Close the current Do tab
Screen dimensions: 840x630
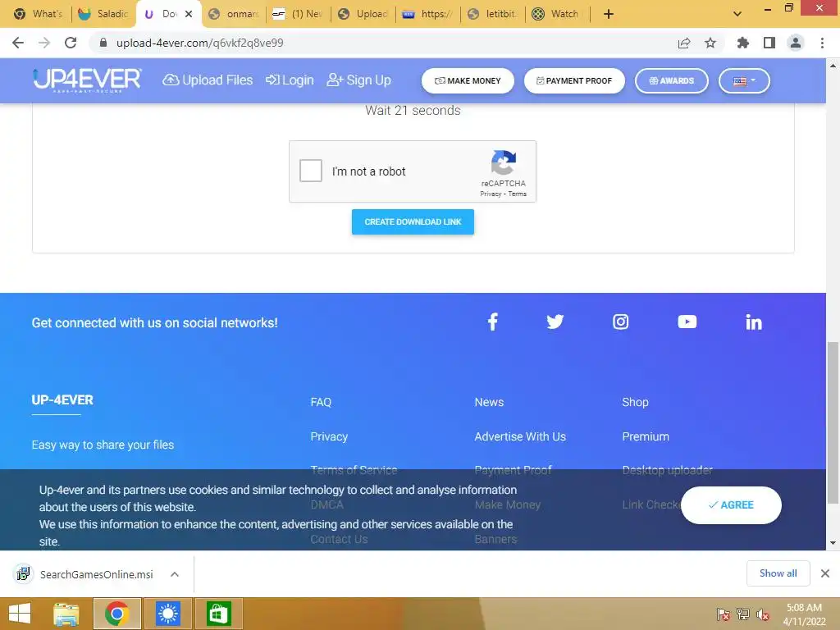[x=189, y=14]
